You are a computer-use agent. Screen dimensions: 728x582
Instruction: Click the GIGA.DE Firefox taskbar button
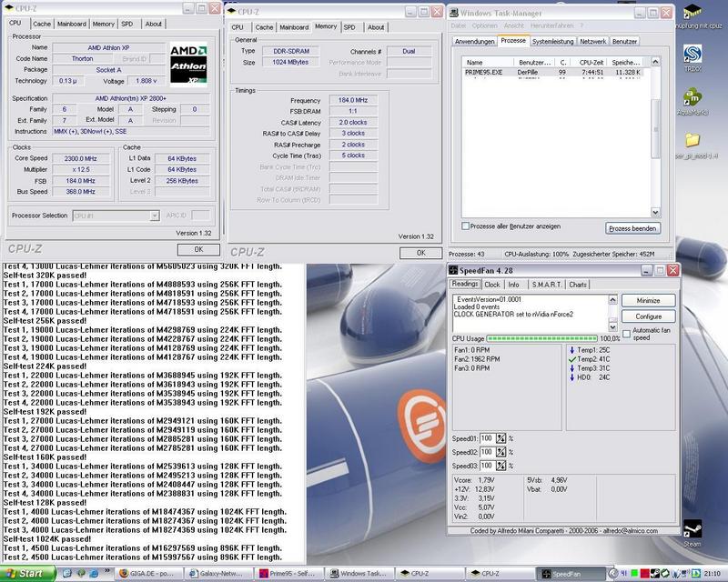148,574
